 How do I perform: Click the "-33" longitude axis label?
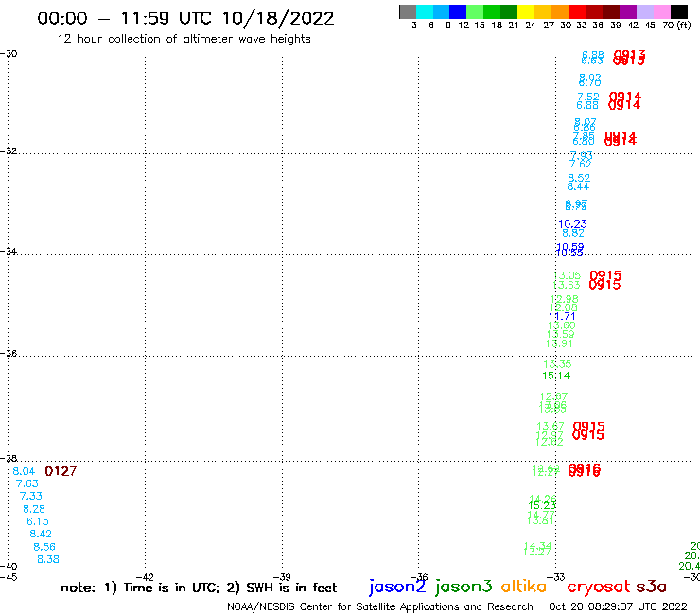tap(556, 577)
